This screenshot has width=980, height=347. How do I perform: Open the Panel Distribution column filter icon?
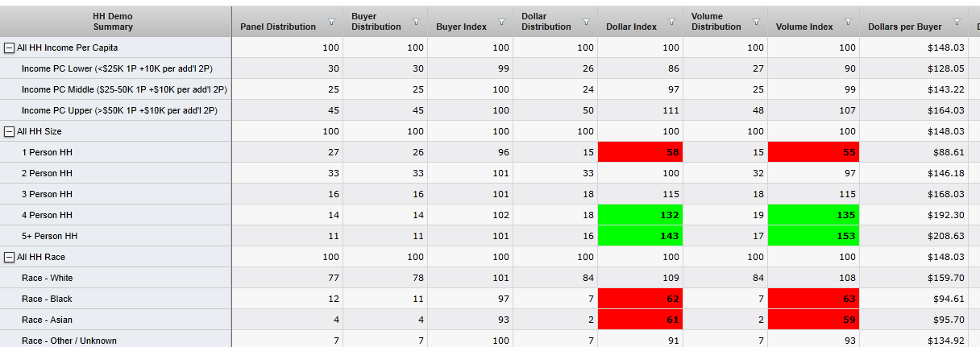click(x=332, y=22)
